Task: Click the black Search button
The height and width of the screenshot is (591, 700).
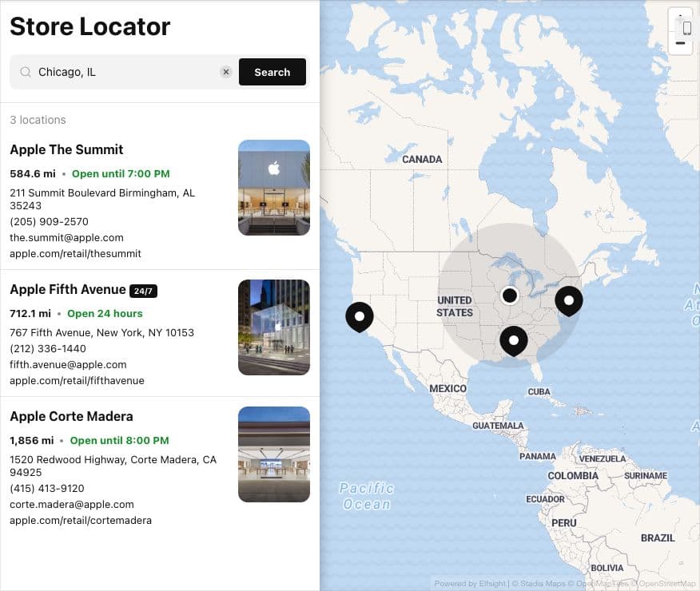Action: [x=272, y=72]
